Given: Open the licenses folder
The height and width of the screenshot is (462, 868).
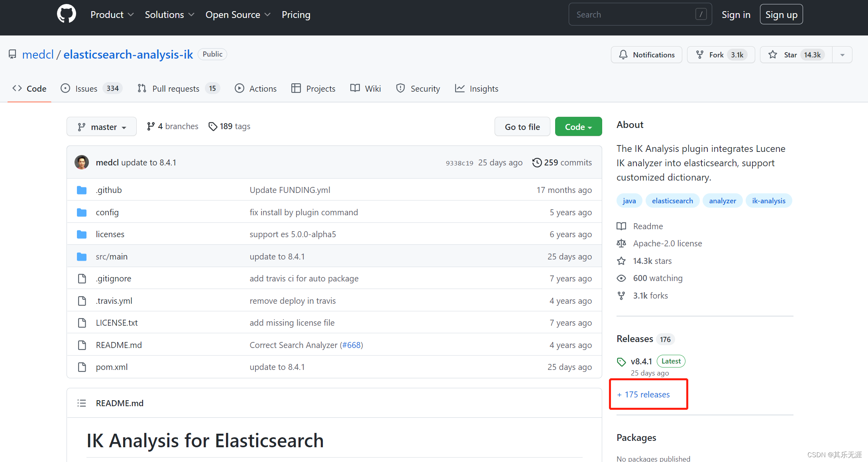Looking at the screenshot, I should click(110, 234).
